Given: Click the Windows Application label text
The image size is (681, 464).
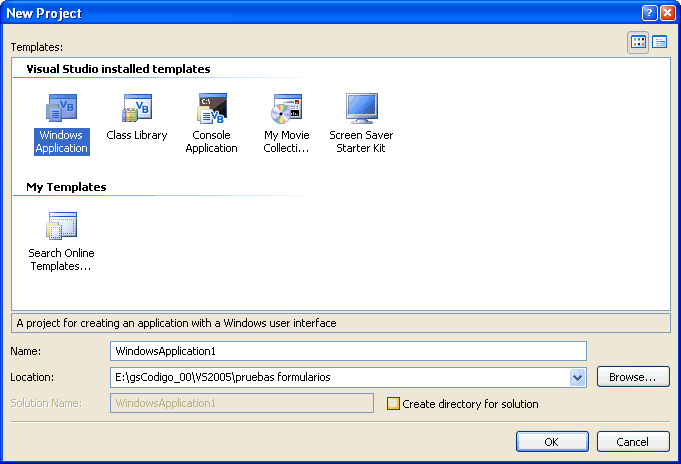Looking at the screenshot, I should point(62,142).
